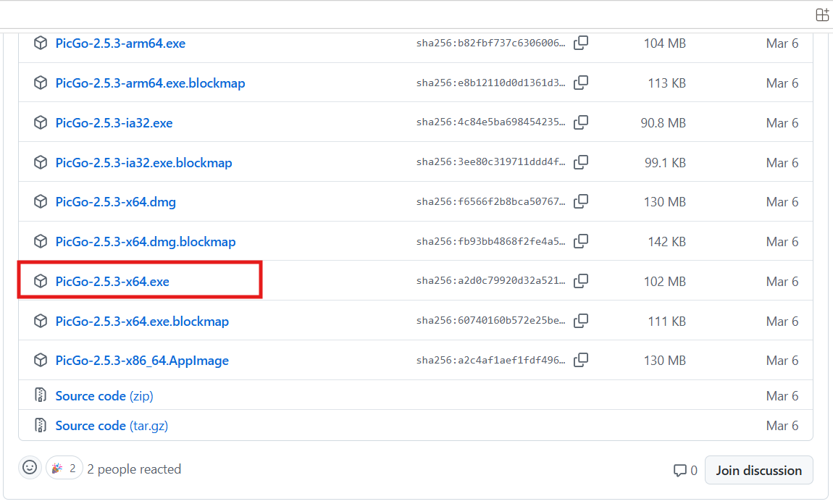Click package icon beside PicGo-2.5.3-x86_64.AppImage
The image size is (833, 504).
click(41, 360)
